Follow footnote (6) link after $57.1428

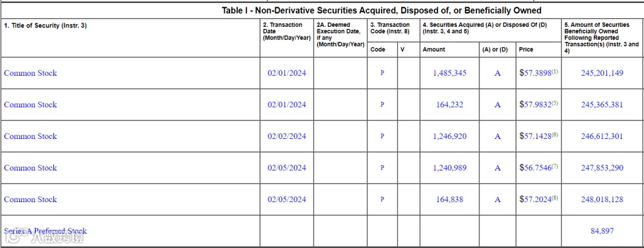(555, 135)
